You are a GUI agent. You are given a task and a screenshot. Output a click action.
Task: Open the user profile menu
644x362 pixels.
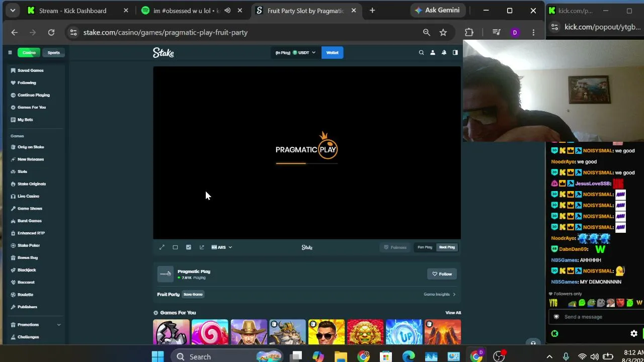(x=432, y=52)
